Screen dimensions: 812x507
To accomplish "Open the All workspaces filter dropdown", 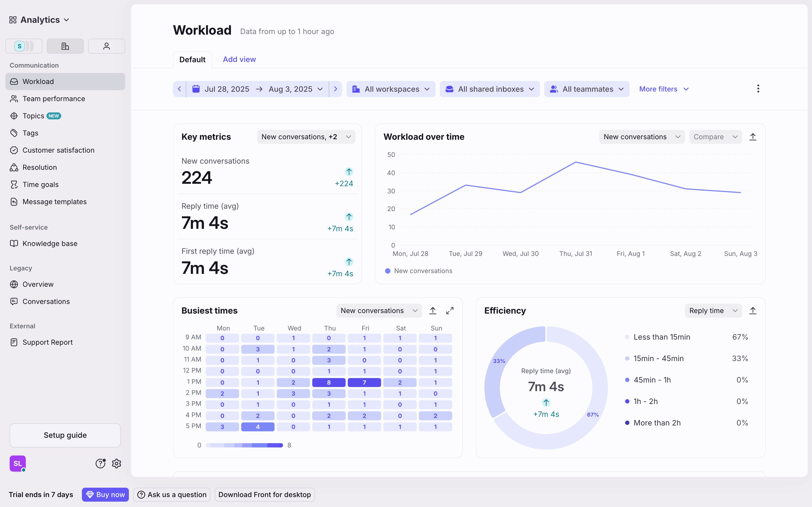I will (x=391, y=89).
